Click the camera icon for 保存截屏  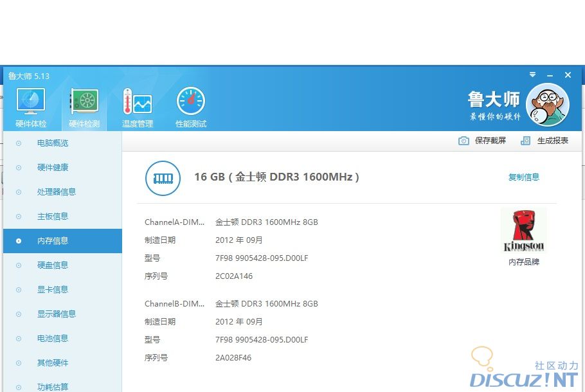[464, 141]
